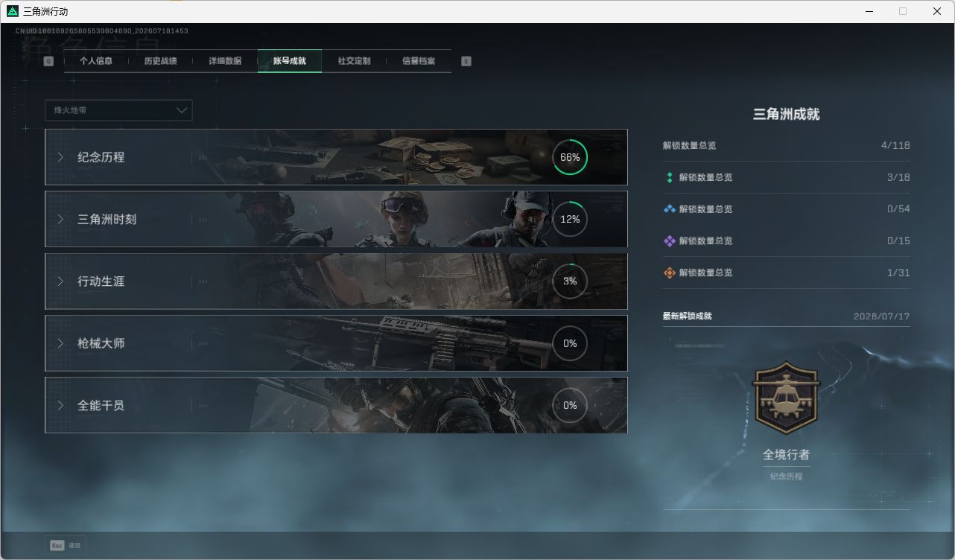Switch to the 信誉档案 tab
This screenshot has width=955, height=560.
[x=419, y=61]
